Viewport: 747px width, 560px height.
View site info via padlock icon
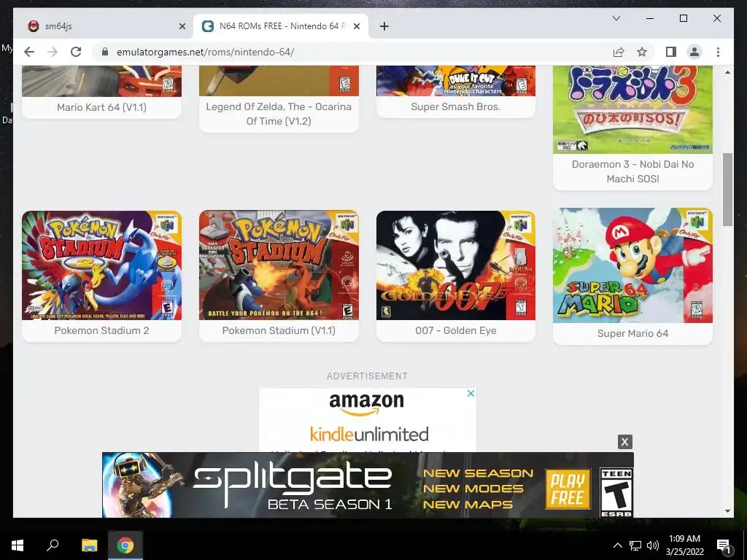105,52
